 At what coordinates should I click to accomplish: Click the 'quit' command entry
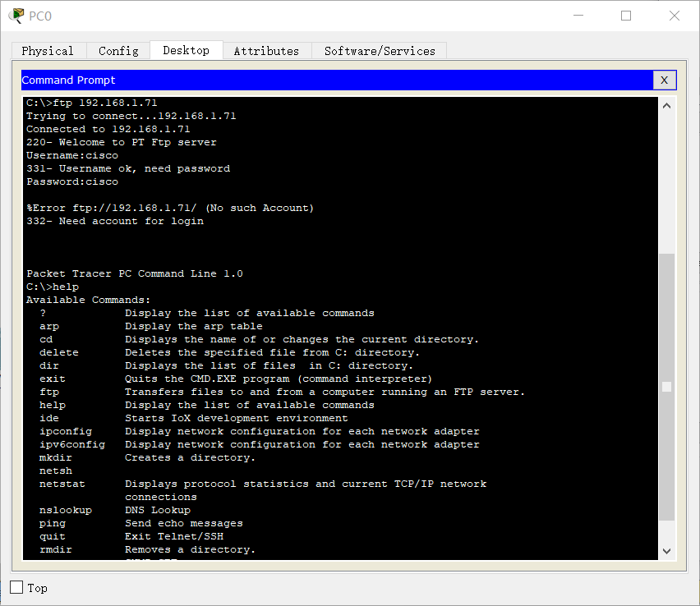tap(53, 536)
